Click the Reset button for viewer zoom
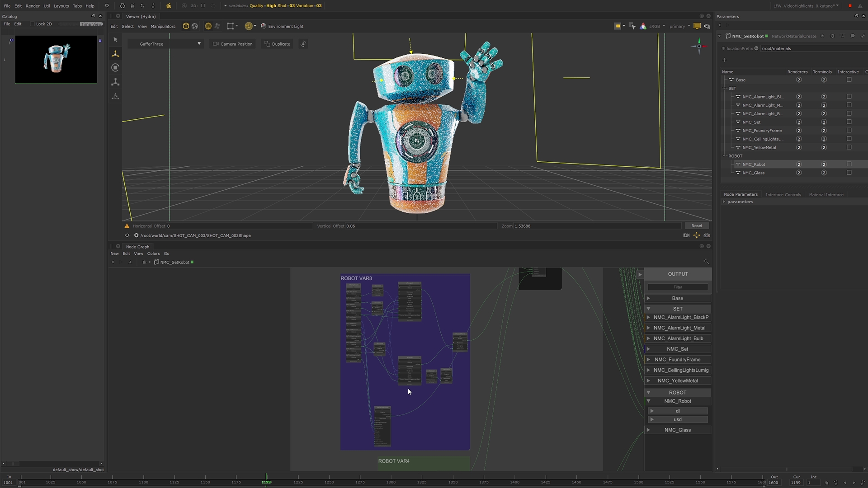 (x=697, y=226)
